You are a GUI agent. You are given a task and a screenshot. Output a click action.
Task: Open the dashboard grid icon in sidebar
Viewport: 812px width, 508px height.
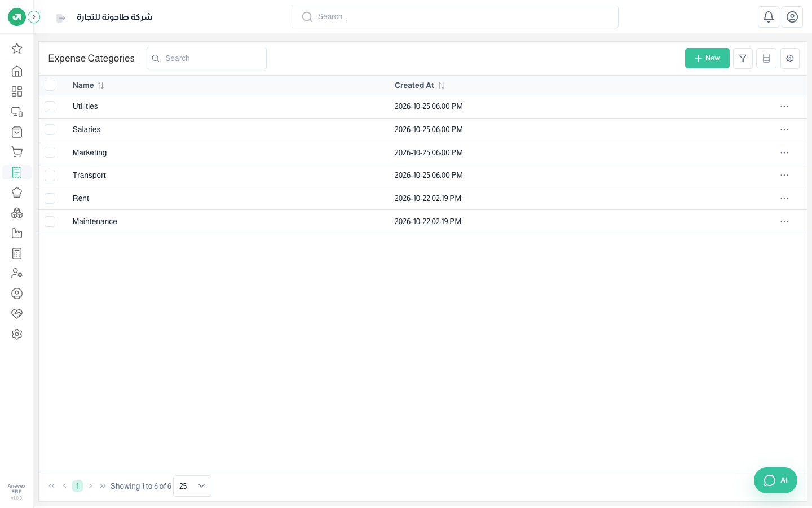tap(17, 91)
